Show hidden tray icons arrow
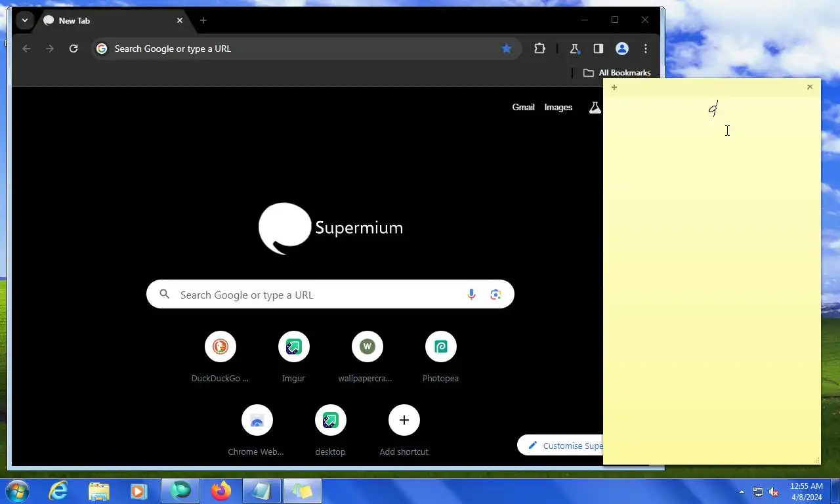This screenshot has width=840, height=504. (742, 492)
